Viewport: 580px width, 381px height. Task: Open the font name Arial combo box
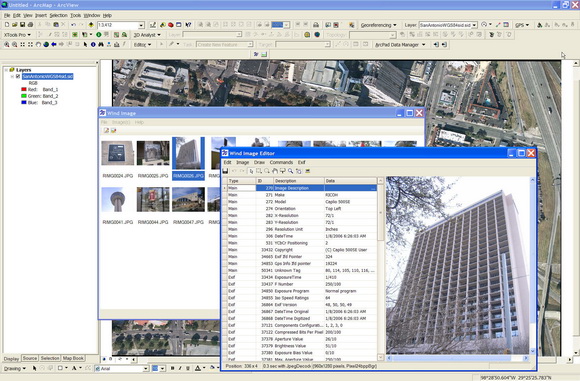click(x=122, y=368)
